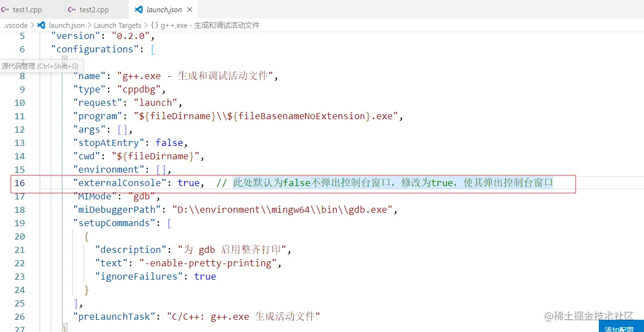Click the braces icon in breadcrumb
The image size is (644, 332).
pyautogui.click(x=154, y=26)
